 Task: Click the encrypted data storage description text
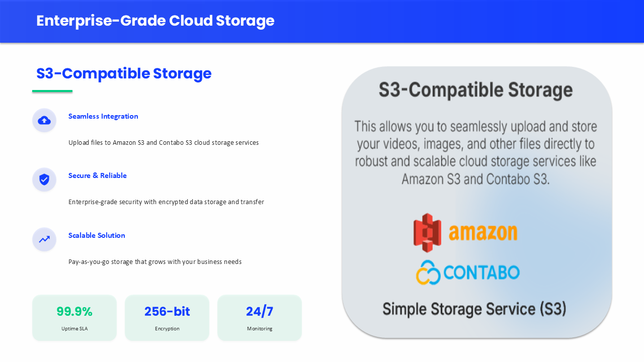point(166,202)
